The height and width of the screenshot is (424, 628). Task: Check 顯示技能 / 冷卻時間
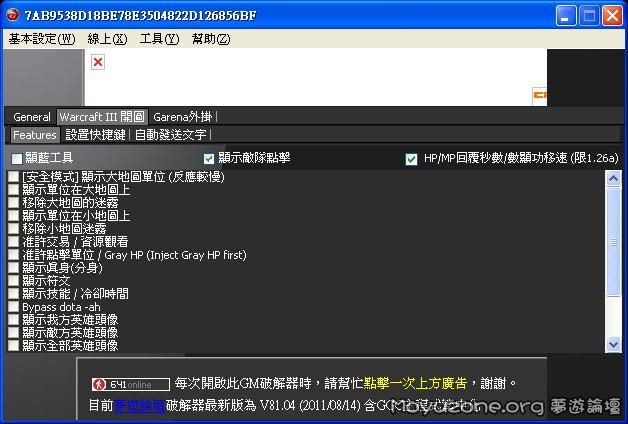coord(14,293)
